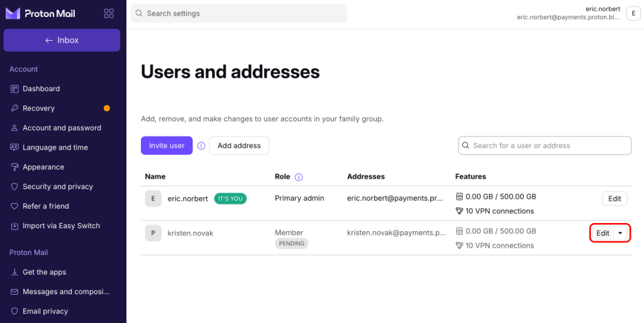Click the Proton Mail logo
This screenshot has height=323, width=644.
[x=40, y=14]
